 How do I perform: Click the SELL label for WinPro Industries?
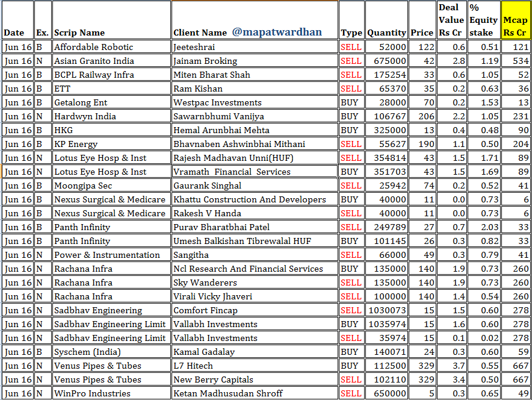(351, 393)
